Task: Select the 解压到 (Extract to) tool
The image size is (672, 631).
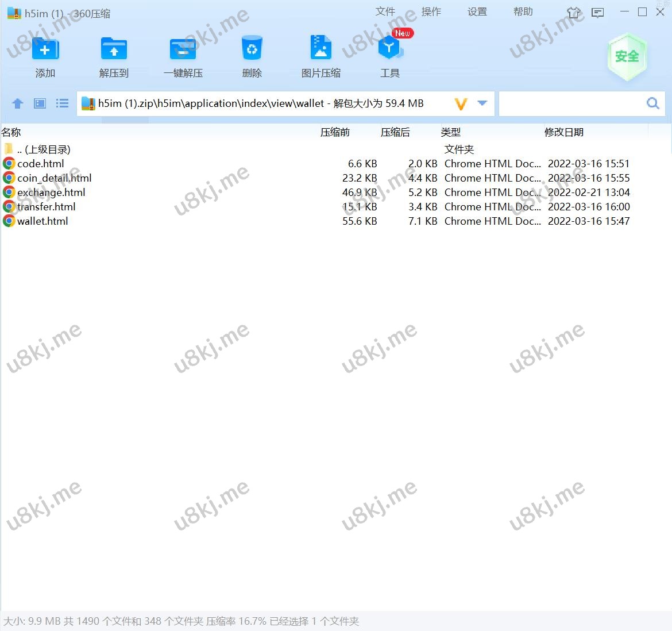Action: (114, 55)
